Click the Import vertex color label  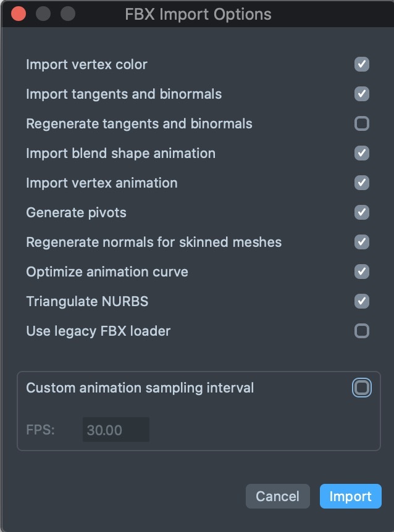click(x=86, y=64)
